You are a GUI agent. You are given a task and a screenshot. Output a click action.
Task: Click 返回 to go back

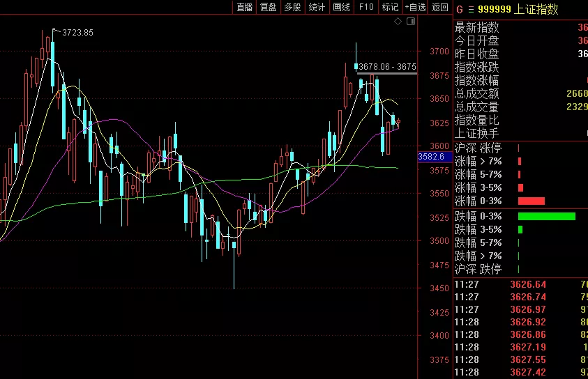tap(440, 7)
